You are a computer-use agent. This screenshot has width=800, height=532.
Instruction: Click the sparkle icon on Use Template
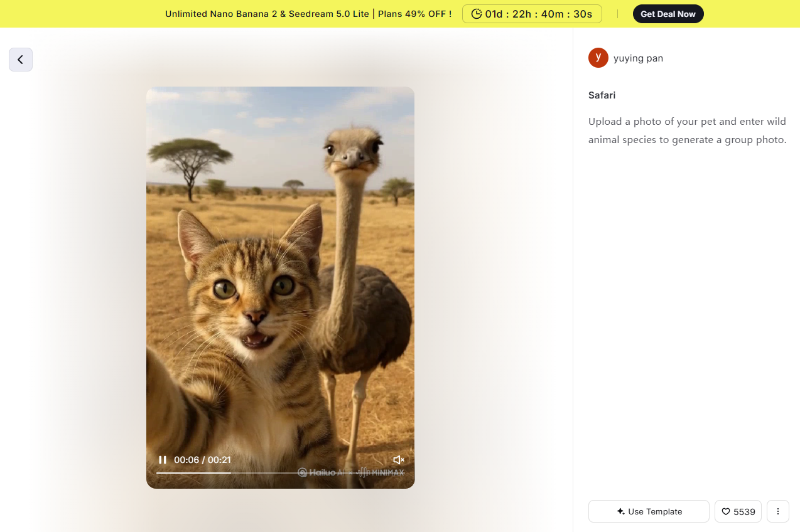tap(619, 511)
